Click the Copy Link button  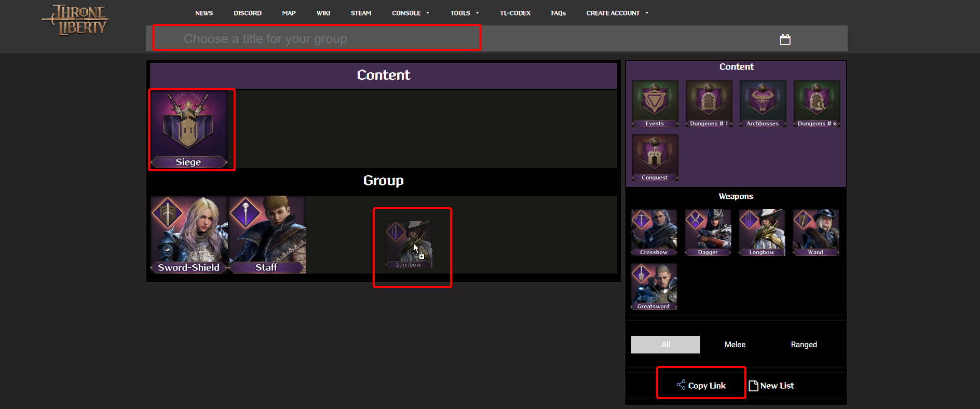[x=701, y=385]
